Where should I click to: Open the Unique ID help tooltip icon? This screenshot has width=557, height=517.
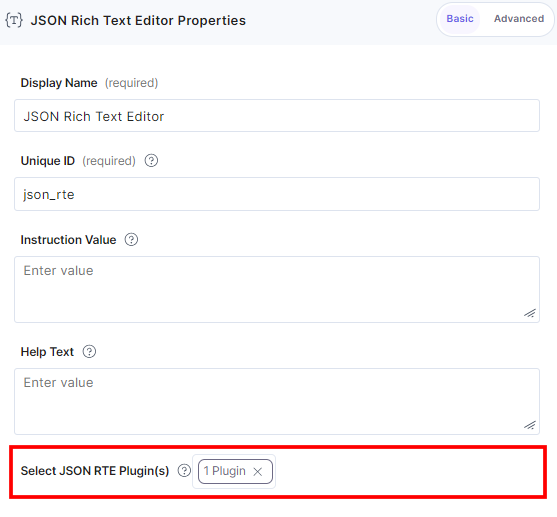click(x=151, y=161)
